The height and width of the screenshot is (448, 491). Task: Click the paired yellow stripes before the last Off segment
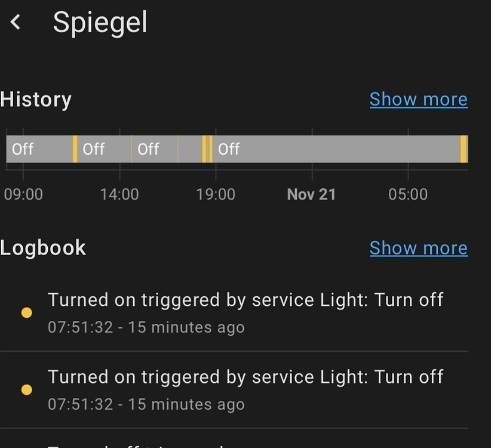click(205, 149)
